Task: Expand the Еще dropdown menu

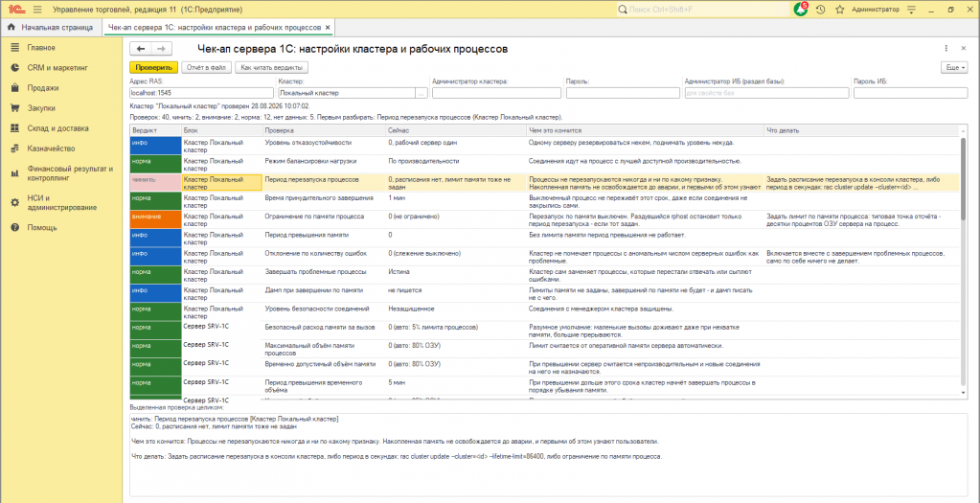Action: [x=954, y=67]
